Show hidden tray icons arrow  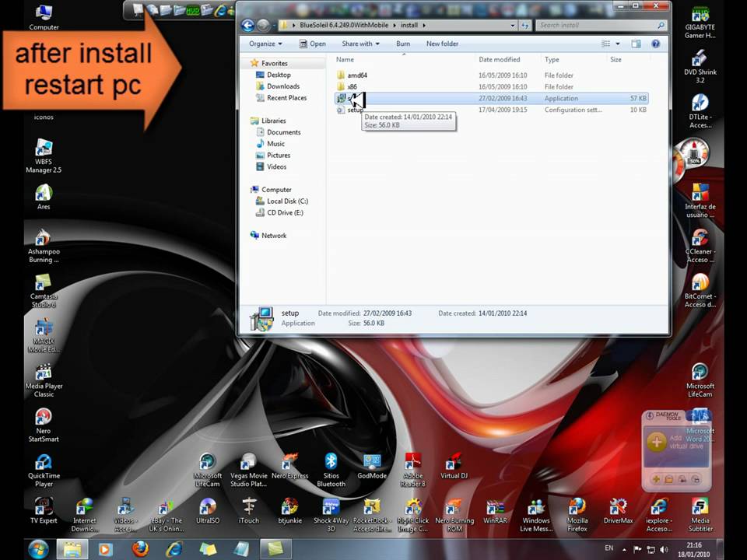point(624,549)
